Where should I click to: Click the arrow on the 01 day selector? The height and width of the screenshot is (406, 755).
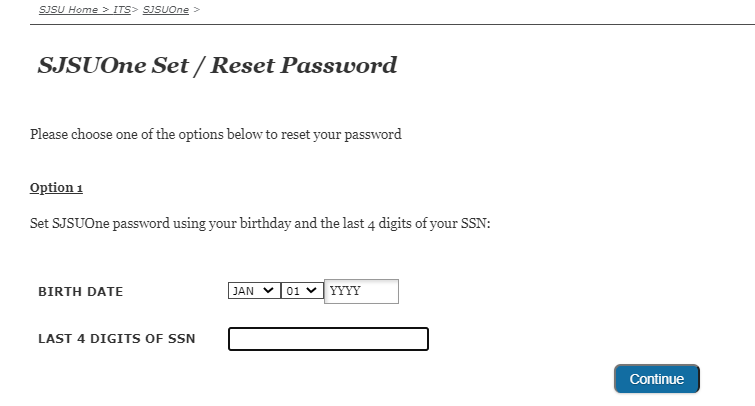[x=313, y=291]
